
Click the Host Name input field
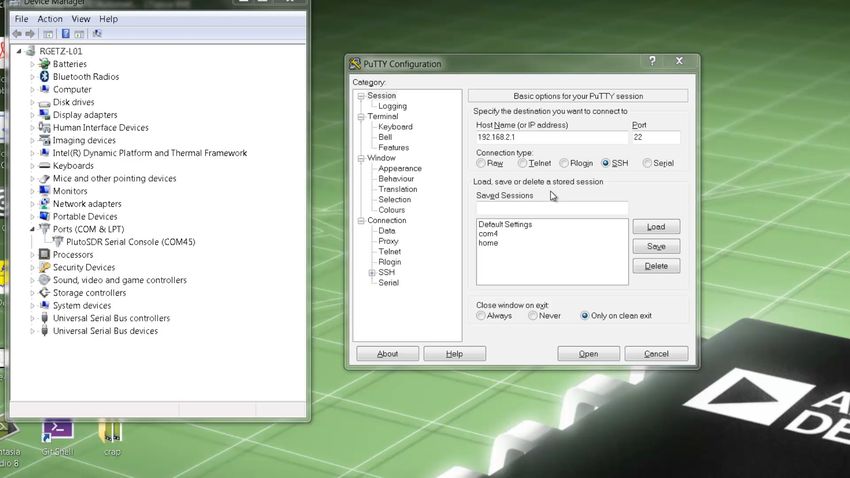click(552, 137)
